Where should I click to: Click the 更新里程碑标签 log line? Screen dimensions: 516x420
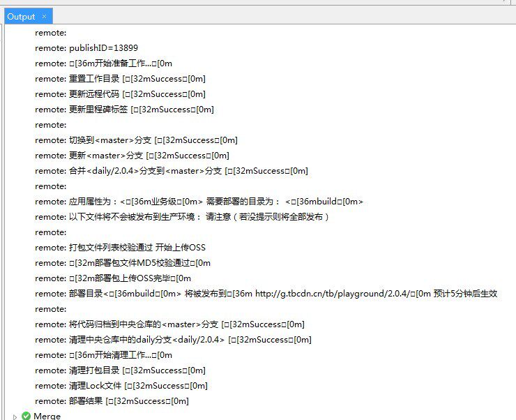[124, 110]
